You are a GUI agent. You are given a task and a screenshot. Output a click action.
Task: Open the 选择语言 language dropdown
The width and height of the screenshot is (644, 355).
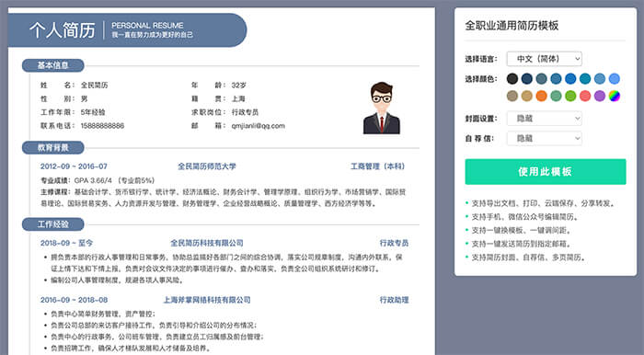[545, 59]
